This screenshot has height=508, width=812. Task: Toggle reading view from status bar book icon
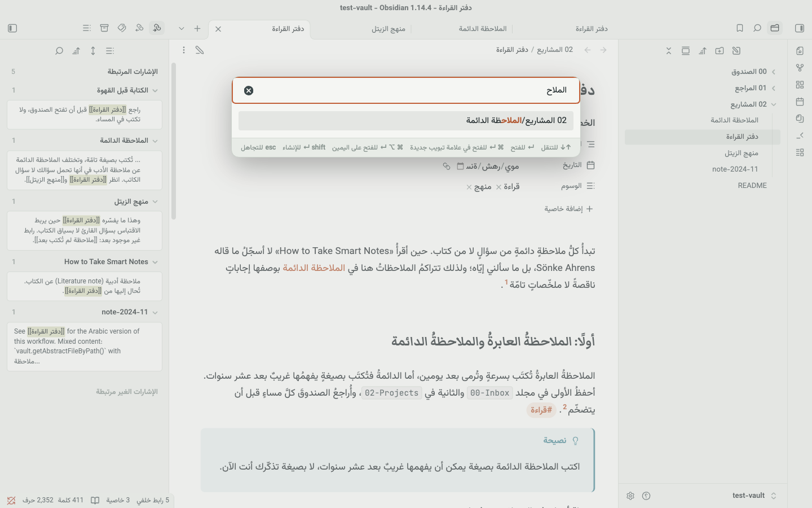(x=95, y=500)
